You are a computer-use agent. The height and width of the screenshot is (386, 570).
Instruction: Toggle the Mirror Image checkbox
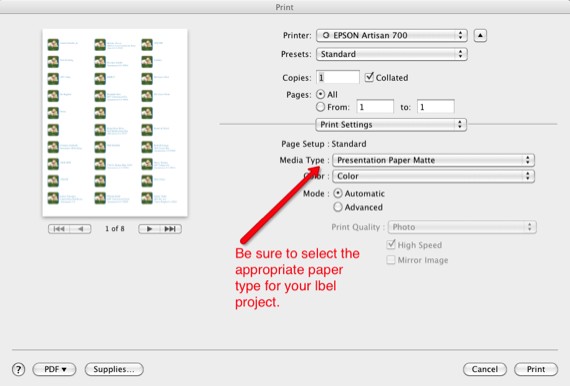391,260
